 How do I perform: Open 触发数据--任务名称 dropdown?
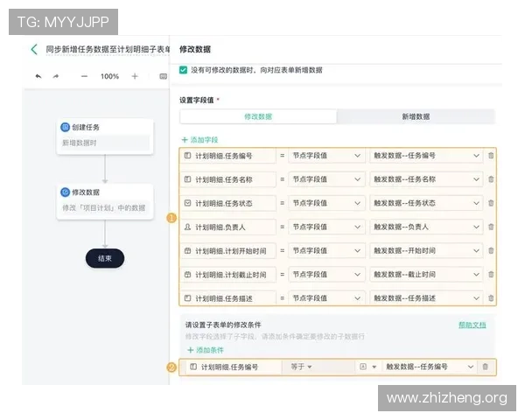pyautogui.click(x=426, y=179)
